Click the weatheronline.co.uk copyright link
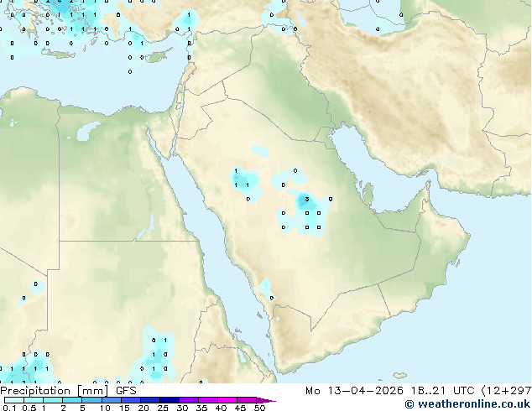 [467, 404]
